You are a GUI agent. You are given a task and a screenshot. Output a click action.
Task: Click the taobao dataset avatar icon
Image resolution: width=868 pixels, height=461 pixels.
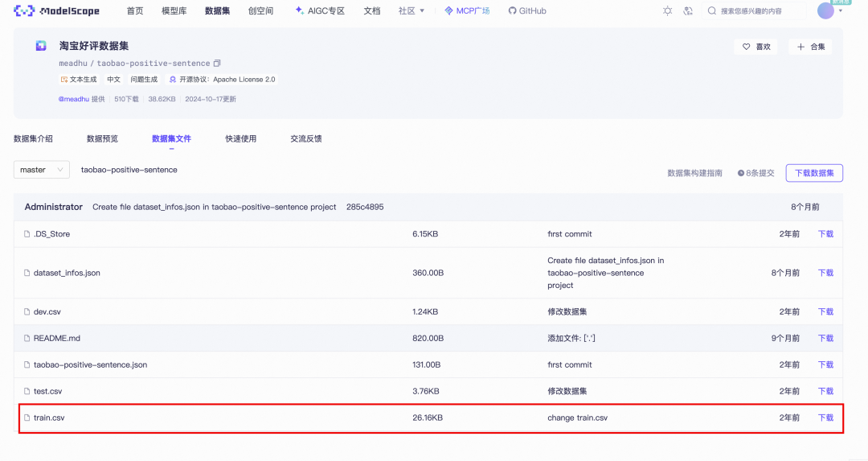point(41,47)
